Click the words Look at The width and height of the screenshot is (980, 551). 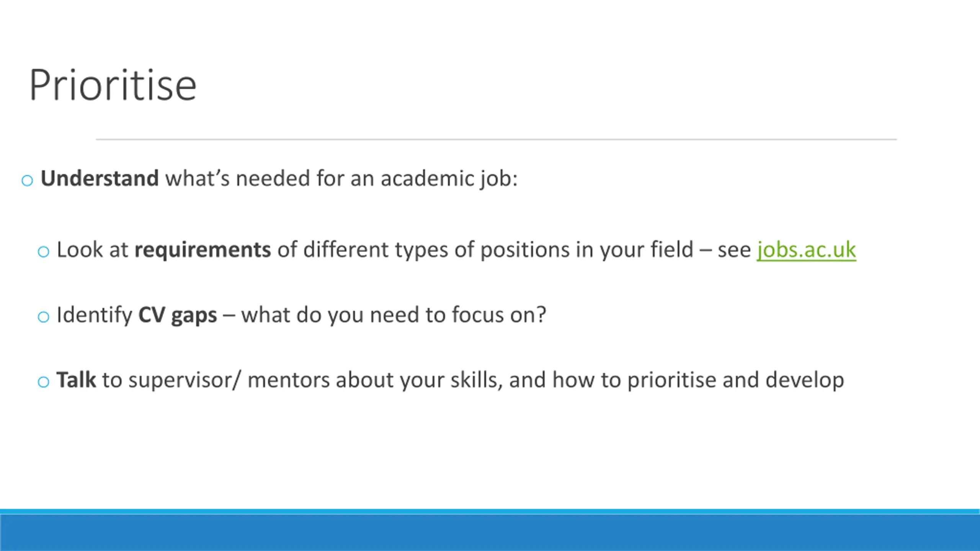[92, 250]
